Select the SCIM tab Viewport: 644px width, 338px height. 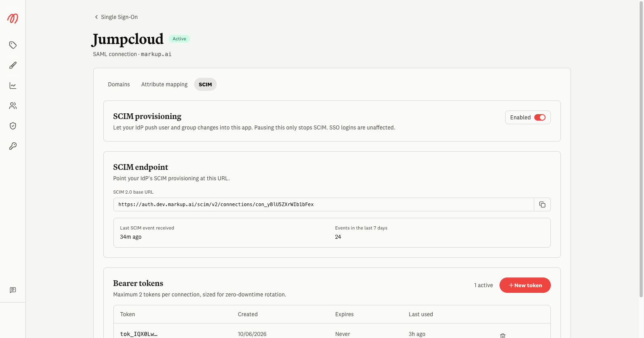(x=205, y=84)
